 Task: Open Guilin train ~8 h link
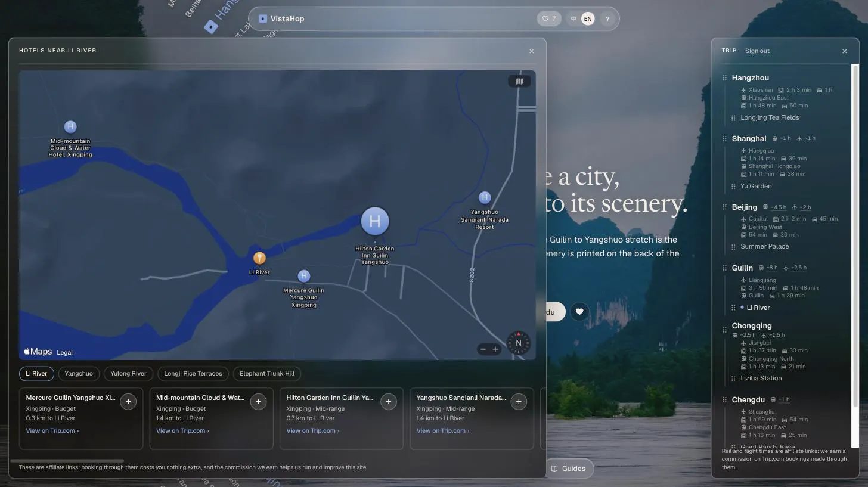[x=768, y=268]
